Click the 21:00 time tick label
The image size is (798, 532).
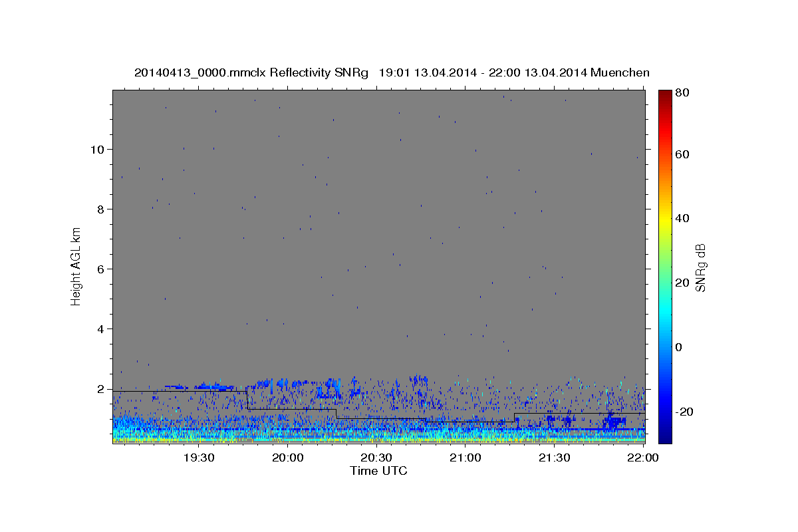(465, 458)
